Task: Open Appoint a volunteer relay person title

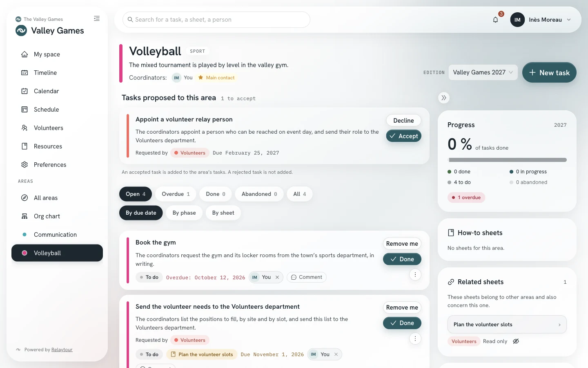Action: point(184,119)
